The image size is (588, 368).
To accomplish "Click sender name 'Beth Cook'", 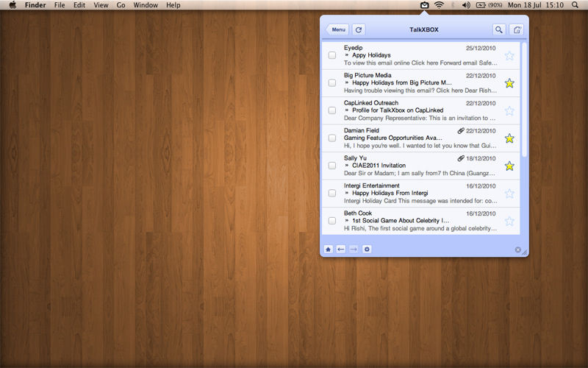I will pyautogui.click(x=358, y=213).
